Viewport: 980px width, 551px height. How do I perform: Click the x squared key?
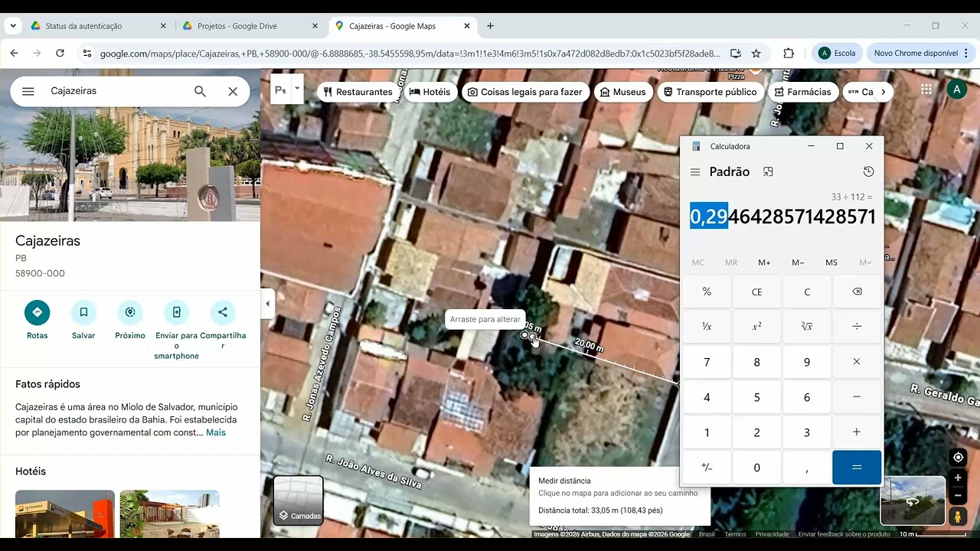[756, 327]
